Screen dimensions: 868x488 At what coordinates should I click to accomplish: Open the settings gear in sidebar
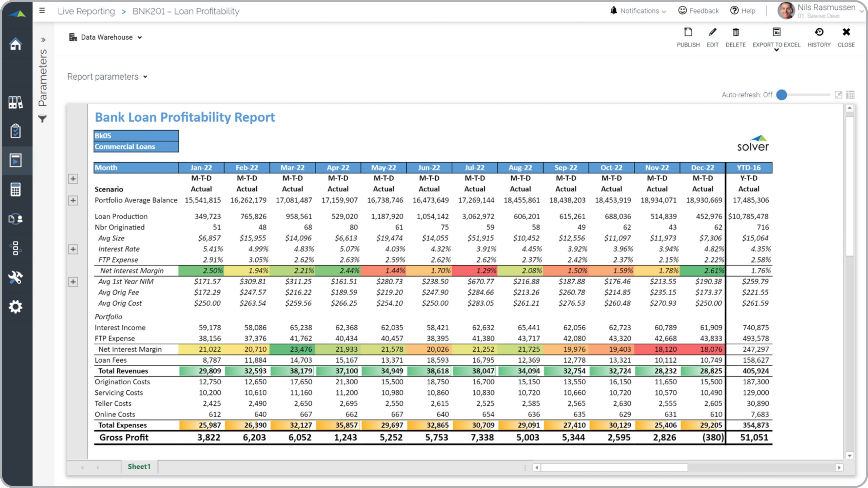16,307
